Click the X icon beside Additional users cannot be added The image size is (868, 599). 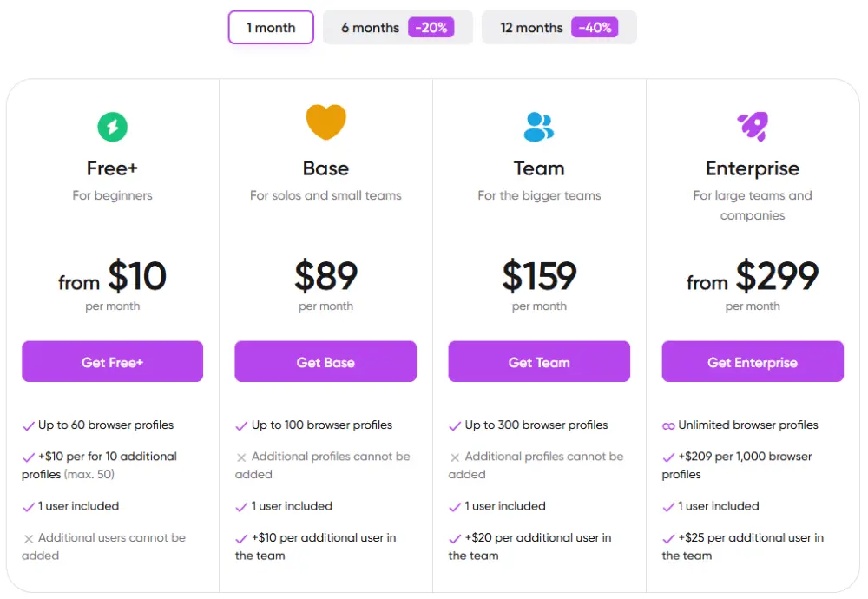click(x=29, y=538)
